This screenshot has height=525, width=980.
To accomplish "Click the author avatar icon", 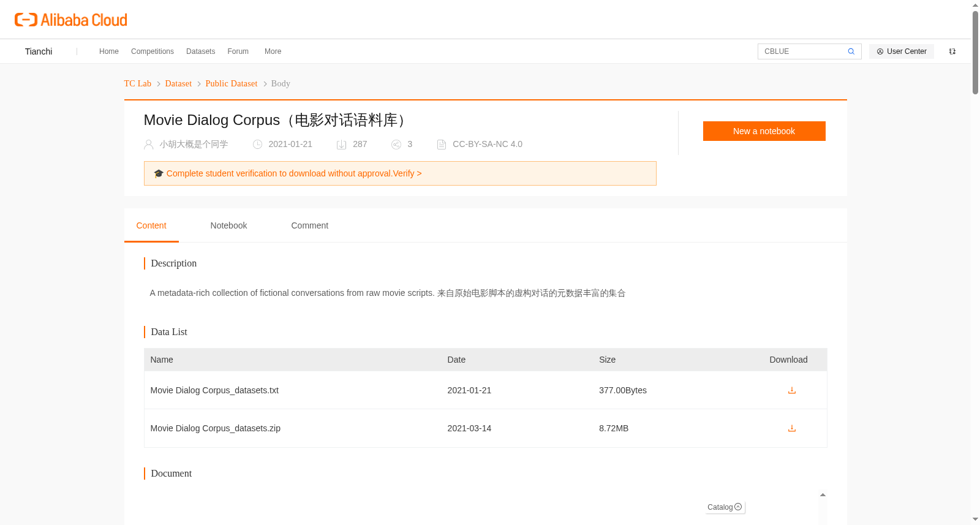I will [x=148, y=145].
